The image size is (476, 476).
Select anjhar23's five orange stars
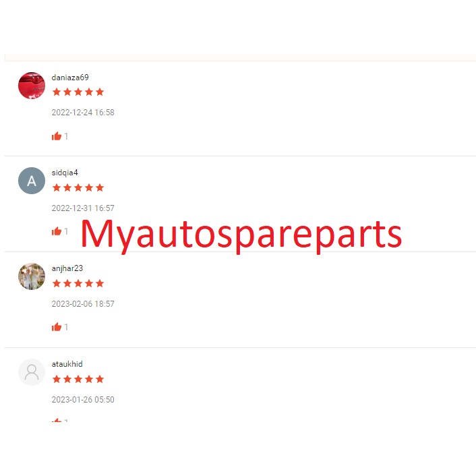[x=78, y=284]
